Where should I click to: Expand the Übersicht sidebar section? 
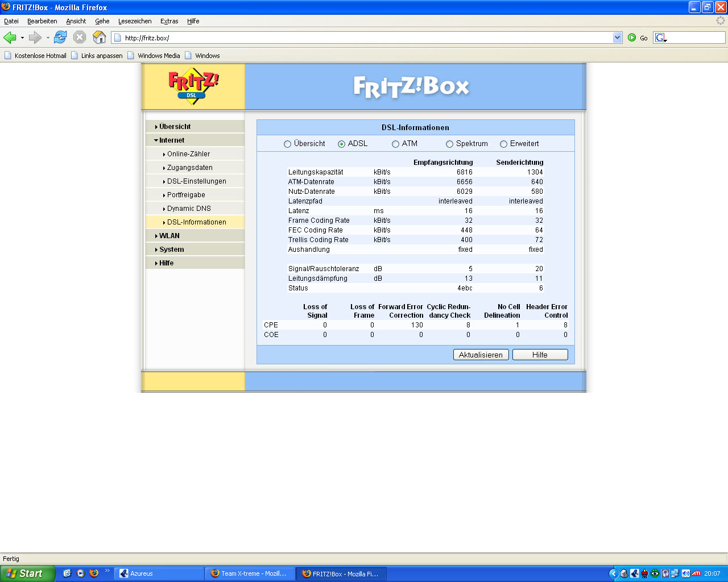point(195,127)
